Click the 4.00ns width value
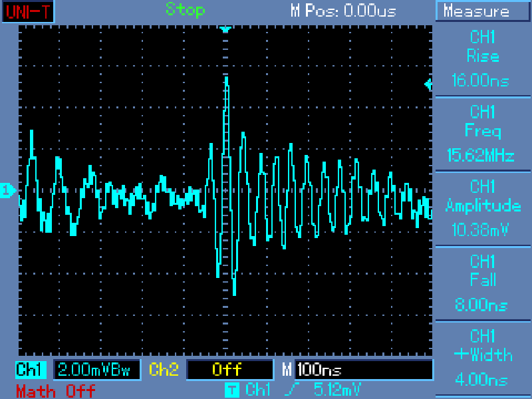 tap(481, 380)
